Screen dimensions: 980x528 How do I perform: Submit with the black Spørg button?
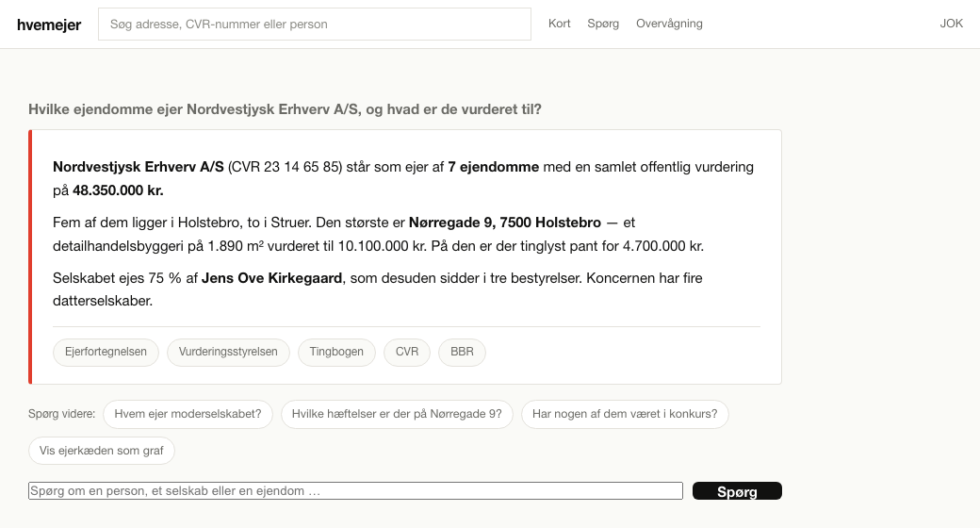point(737,491)
